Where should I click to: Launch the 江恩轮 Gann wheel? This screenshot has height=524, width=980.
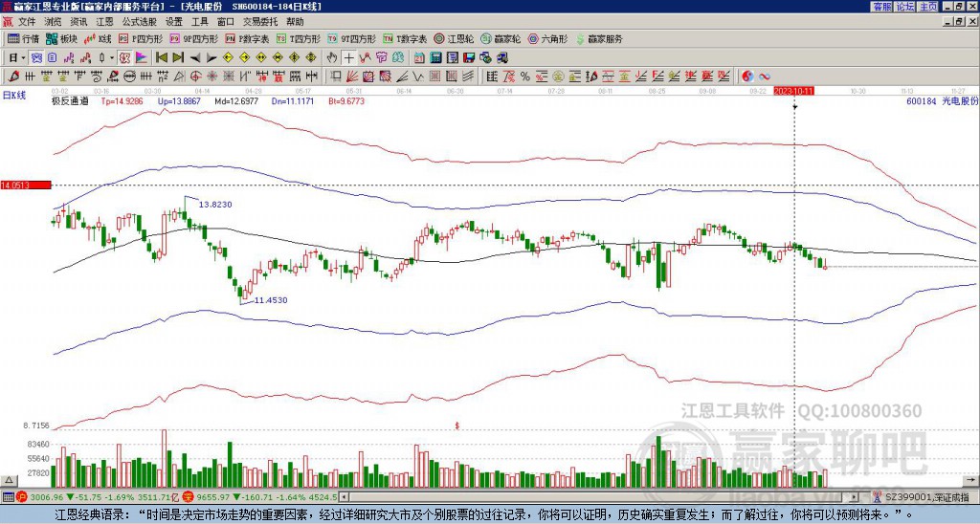pyautogui.click(x=454, y=38)
